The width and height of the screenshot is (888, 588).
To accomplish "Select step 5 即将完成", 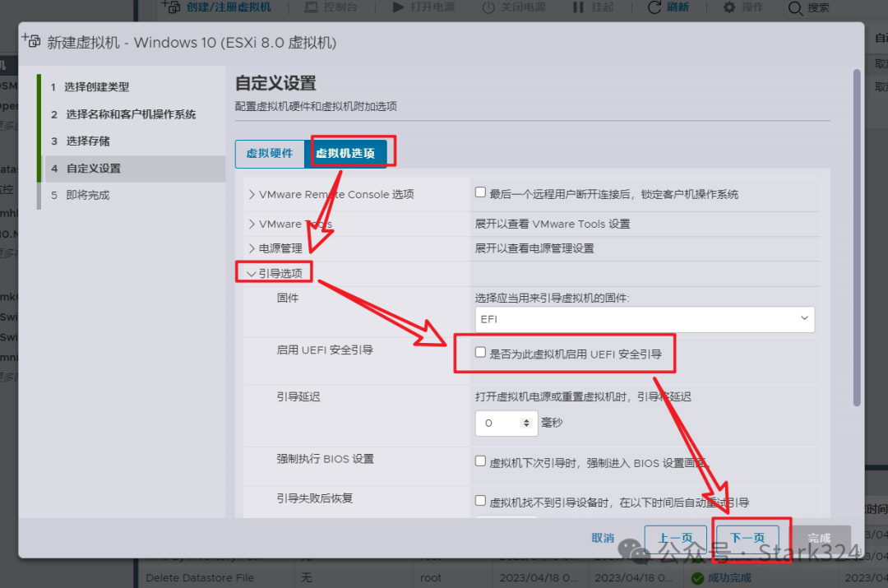I will pos(80,196).
